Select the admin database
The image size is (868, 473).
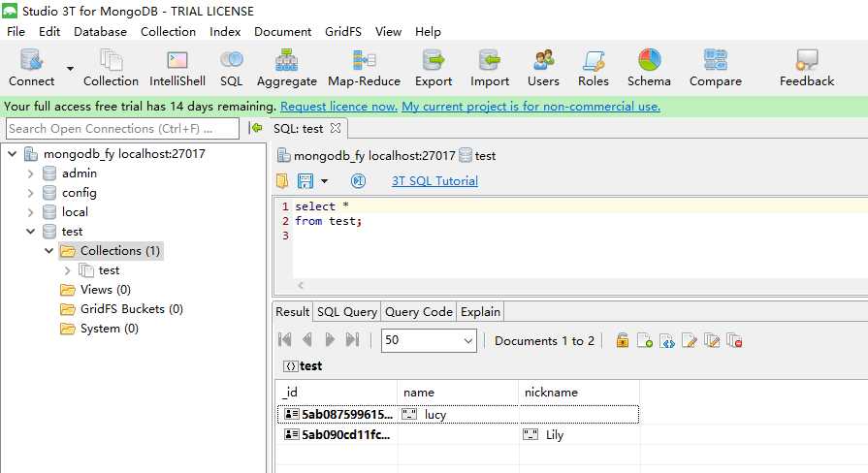80,173
